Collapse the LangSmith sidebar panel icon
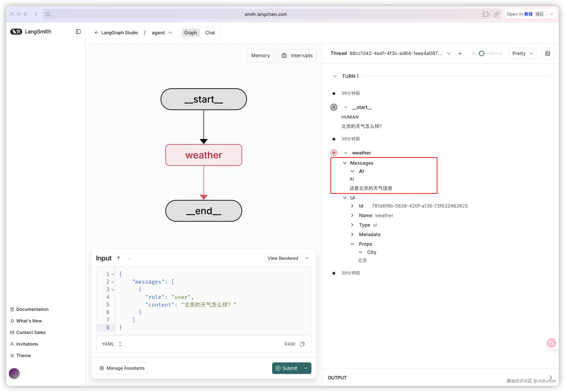 pos(78,32)
